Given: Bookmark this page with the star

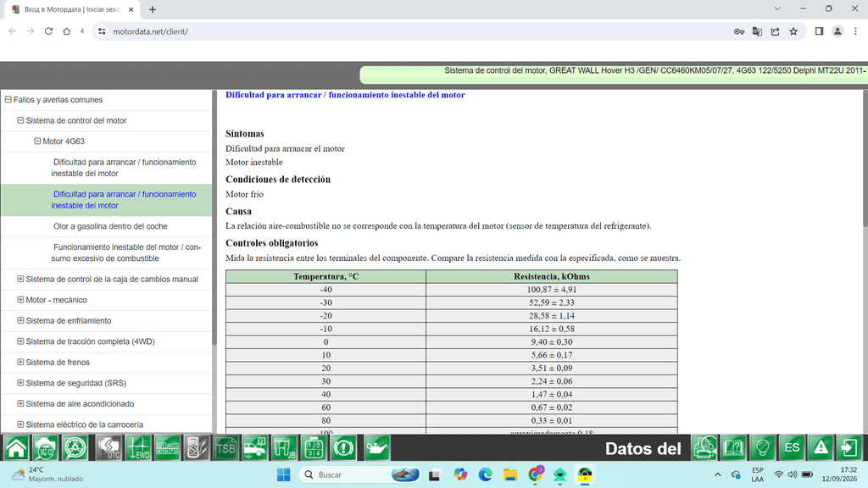Looking at the screenshot, I should click(793, 31).
